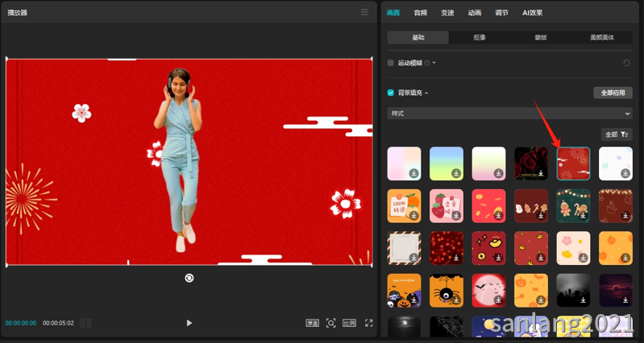Choose the orange hanging spider background

tap(447, 291)
